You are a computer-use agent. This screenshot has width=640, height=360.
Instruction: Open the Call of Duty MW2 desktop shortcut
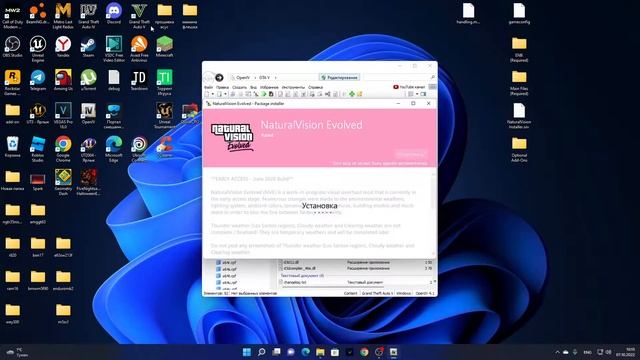12,16
